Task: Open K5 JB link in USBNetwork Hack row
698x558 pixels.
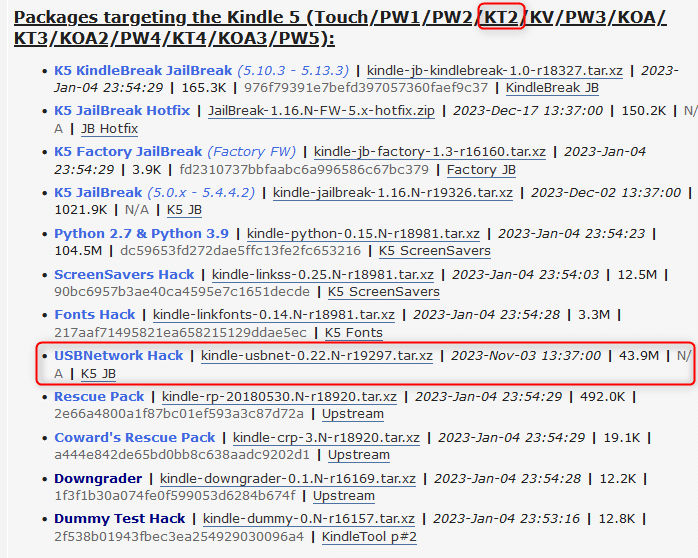Action: [x=98, y=373]
